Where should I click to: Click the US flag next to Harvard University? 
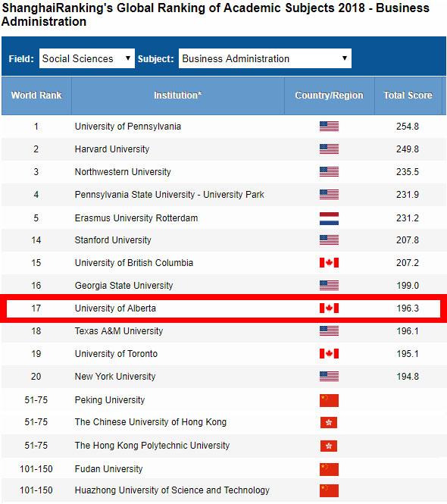pos(329,149)
